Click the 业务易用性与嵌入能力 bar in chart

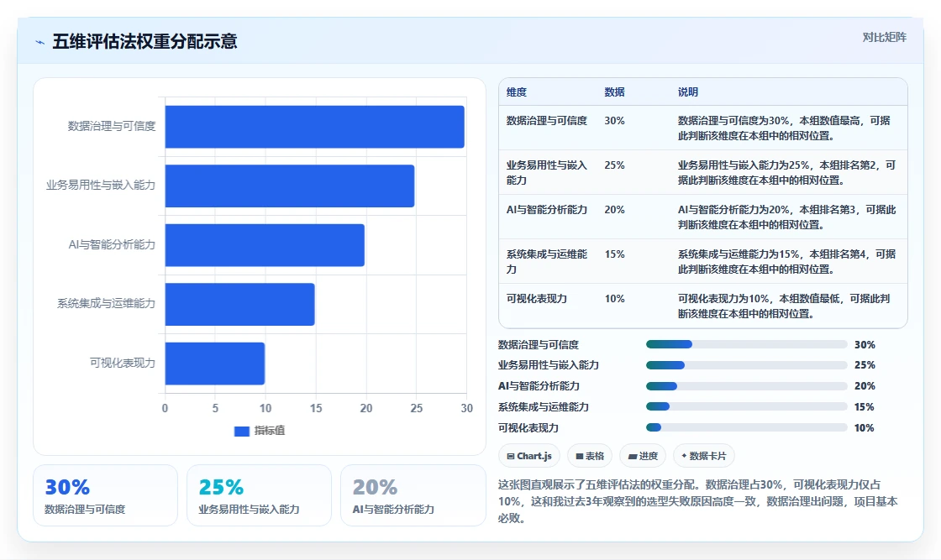point(290,186)
